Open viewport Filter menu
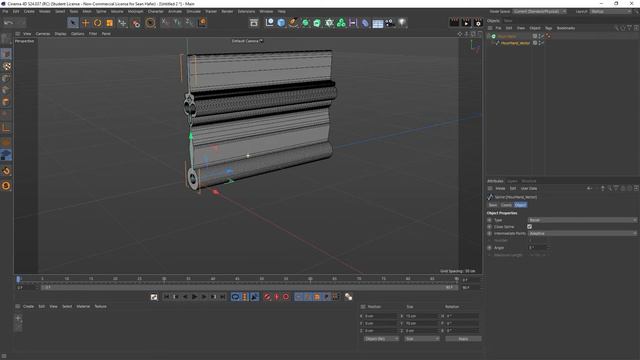This screenshot has height=360, width=640. (93, 34)
